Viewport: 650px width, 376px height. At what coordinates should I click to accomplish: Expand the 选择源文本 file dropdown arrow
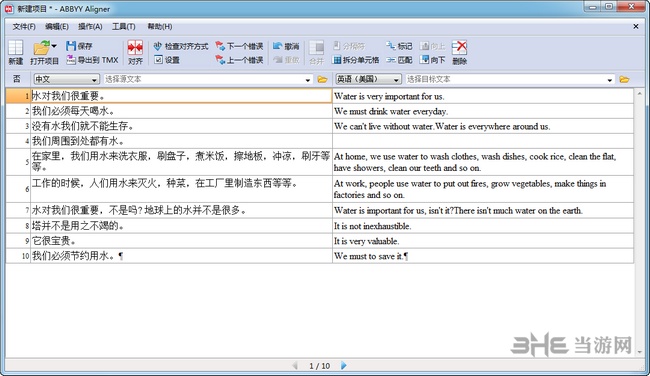308,80
